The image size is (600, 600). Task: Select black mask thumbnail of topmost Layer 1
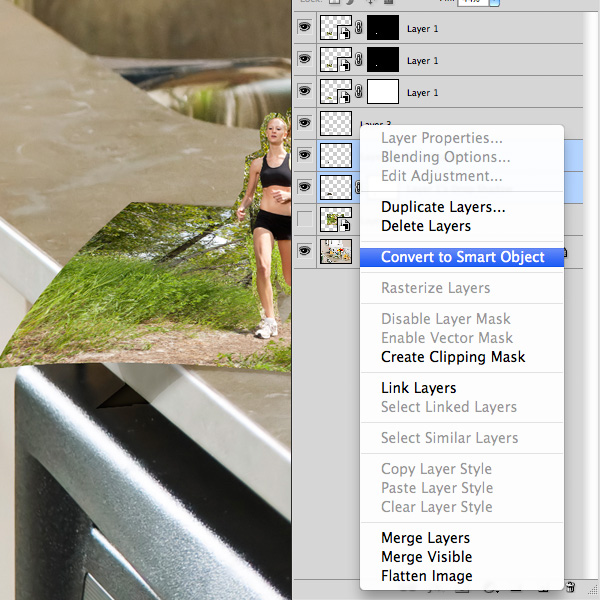coord(383,28)
